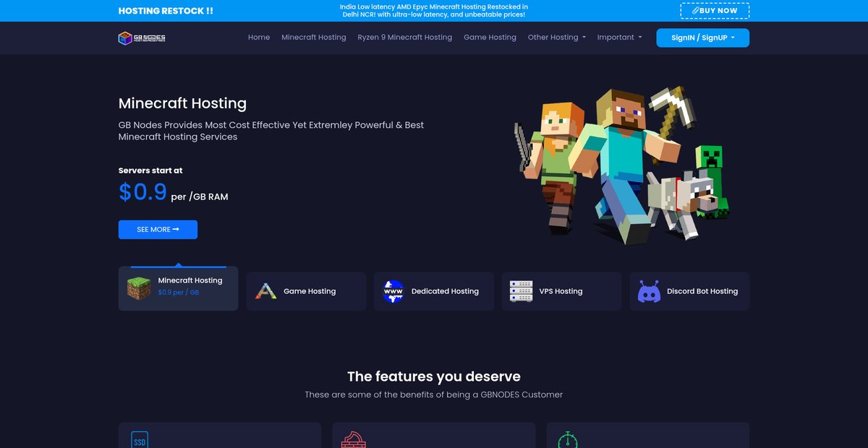Image resolution: width=868 pixels, height=448 pixels.
Task: Click the GBNODES Customer benefits subtitle
Action: tap(434, 395)
